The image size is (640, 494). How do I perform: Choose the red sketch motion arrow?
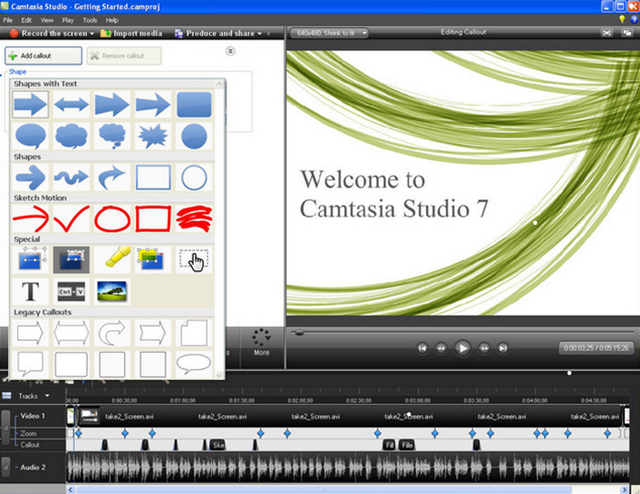pos(30,218)
